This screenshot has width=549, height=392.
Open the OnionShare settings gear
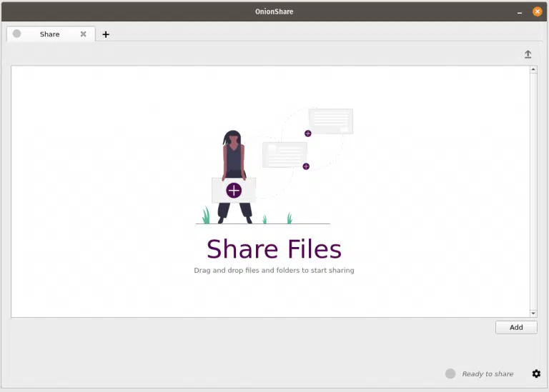click(x=536, y=373)
